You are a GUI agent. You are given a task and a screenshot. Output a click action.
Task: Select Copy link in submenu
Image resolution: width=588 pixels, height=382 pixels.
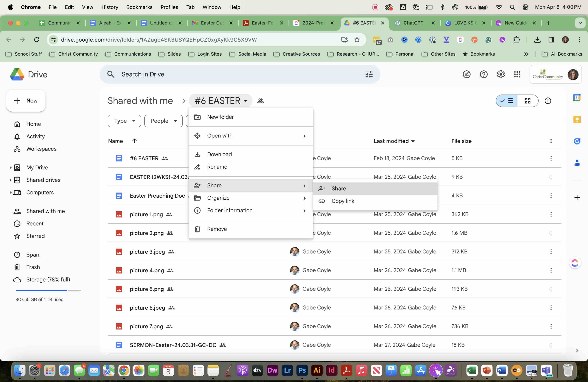pyautogui.click(x=375, y=201)
